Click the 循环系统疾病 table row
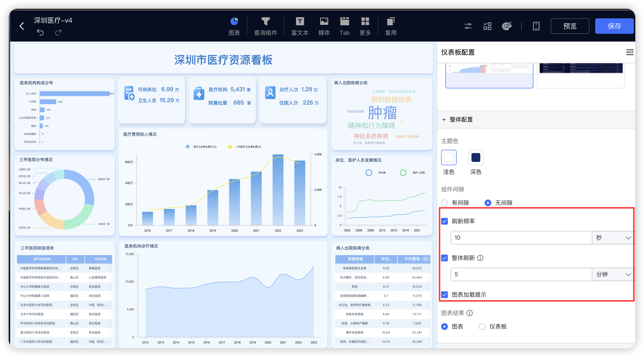 [x=382, y=333]
